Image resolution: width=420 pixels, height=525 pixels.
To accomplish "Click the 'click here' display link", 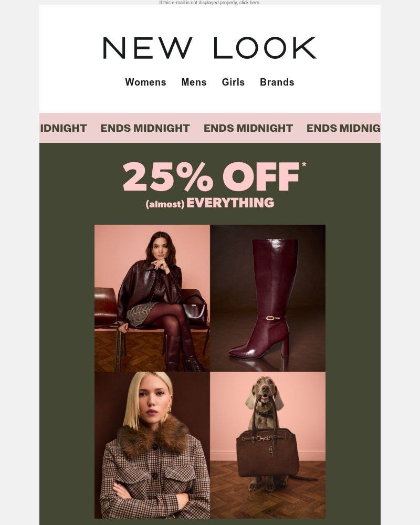I will 249,2.
